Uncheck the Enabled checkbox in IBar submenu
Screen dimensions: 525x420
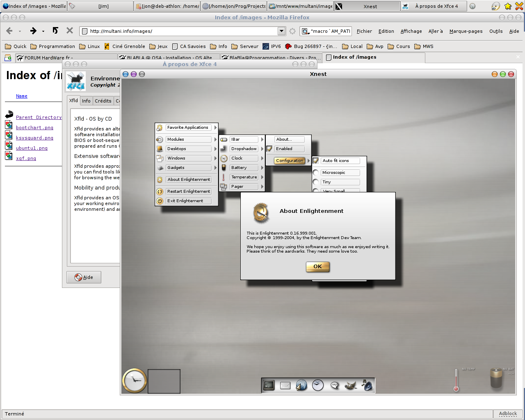click(269, 149)
